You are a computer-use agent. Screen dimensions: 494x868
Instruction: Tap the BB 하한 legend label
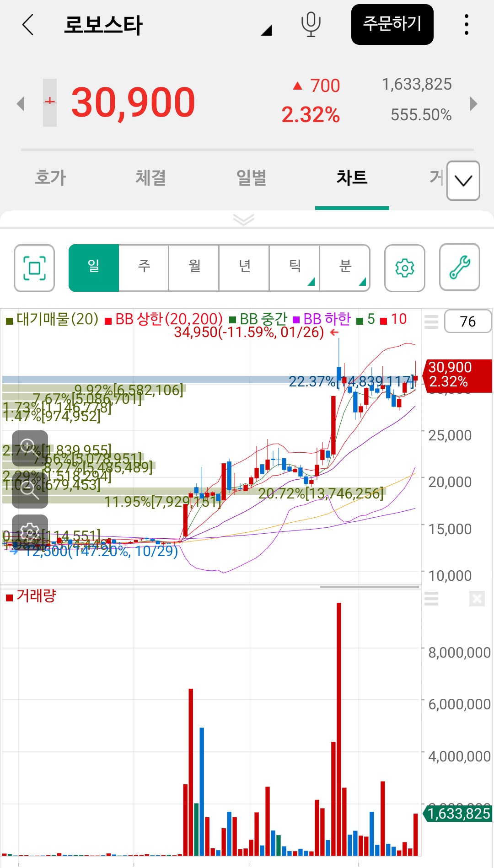[322, 319]
